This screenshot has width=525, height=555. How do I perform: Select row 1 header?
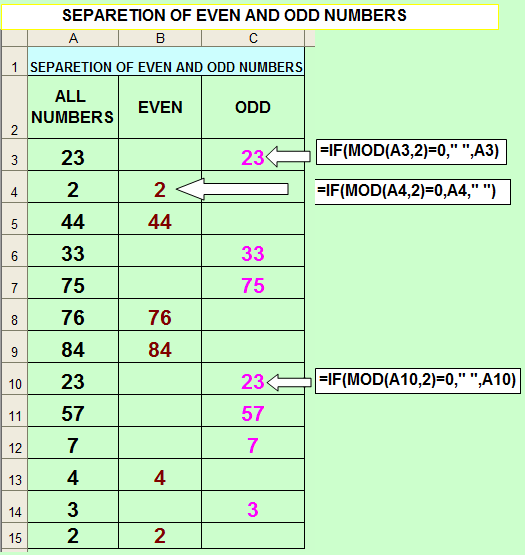14,61
